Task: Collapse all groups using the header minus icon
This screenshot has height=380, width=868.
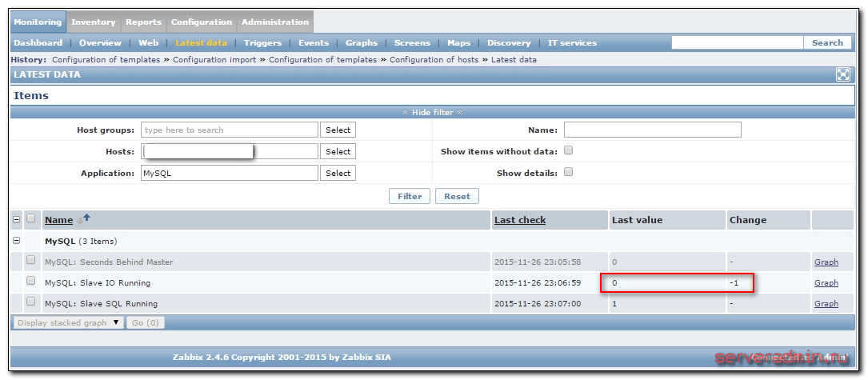Action: tap(17, 219)
